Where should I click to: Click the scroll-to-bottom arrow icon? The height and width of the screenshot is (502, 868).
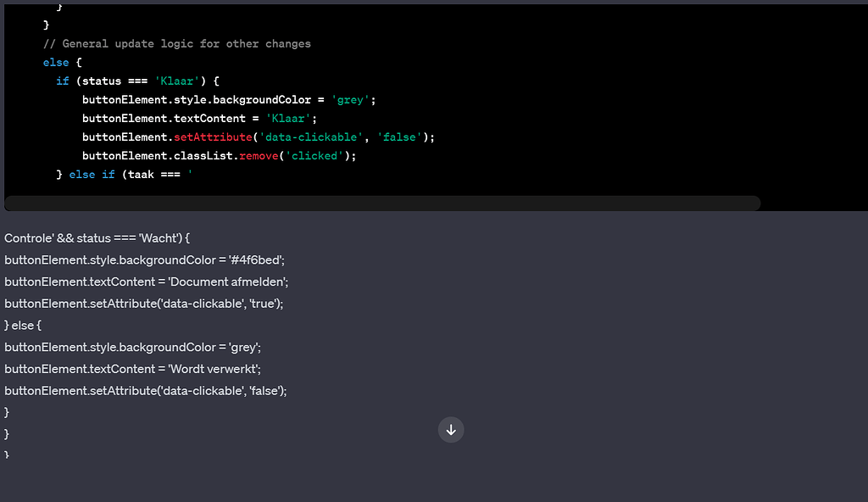click(x=451, y=430)
